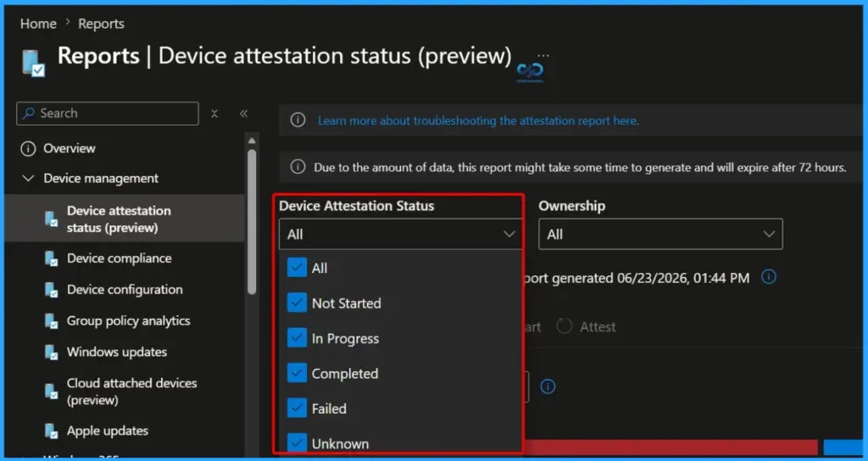Click info icon on the 72 hours notice
Image resolution: width=868 pixels, height=461 pixels.
298,167
